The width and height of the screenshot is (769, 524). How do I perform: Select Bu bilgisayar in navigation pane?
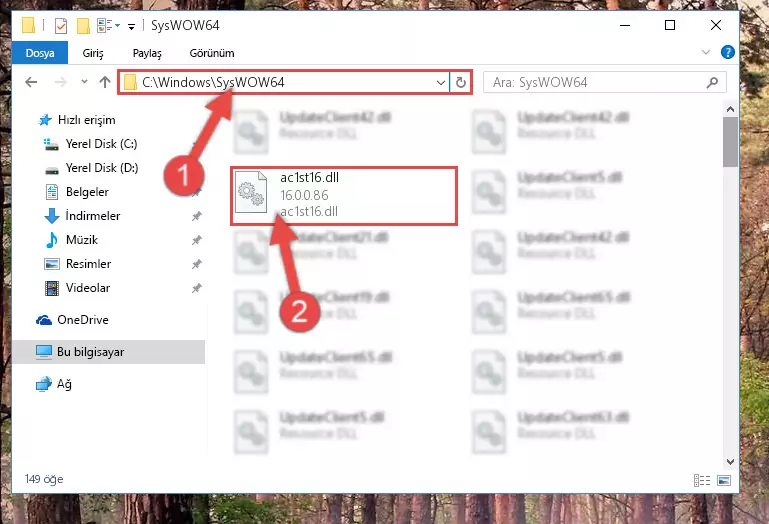(x=108, y=352)
